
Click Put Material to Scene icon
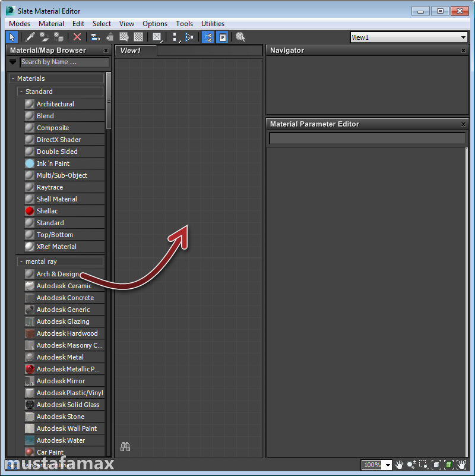pos(45,37)
